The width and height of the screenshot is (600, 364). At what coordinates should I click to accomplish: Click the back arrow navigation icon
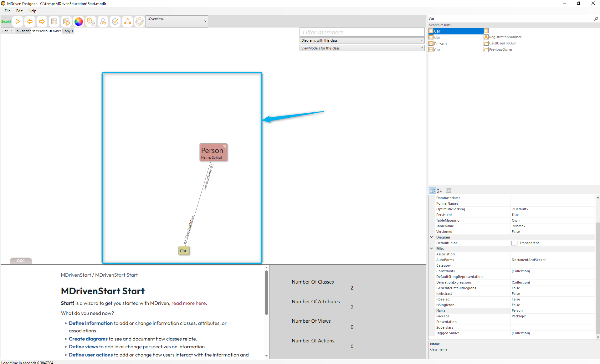click(30, 22)
